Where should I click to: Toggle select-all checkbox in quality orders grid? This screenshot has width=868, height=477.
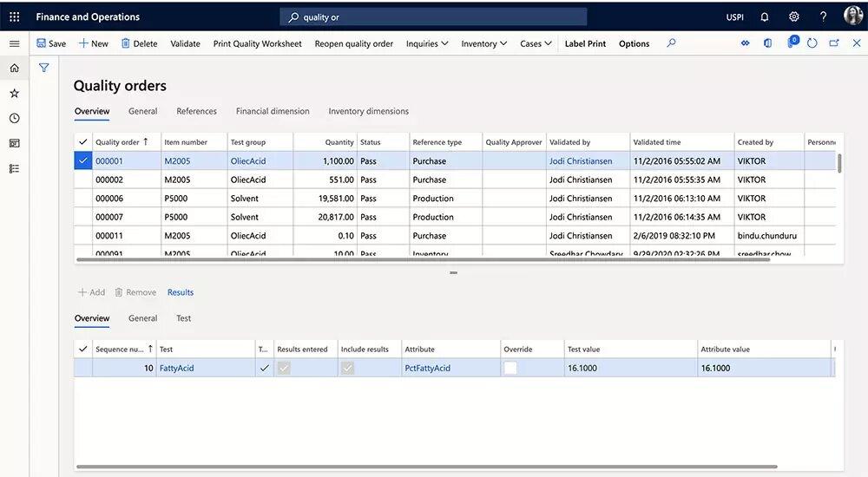coord(83,141)
